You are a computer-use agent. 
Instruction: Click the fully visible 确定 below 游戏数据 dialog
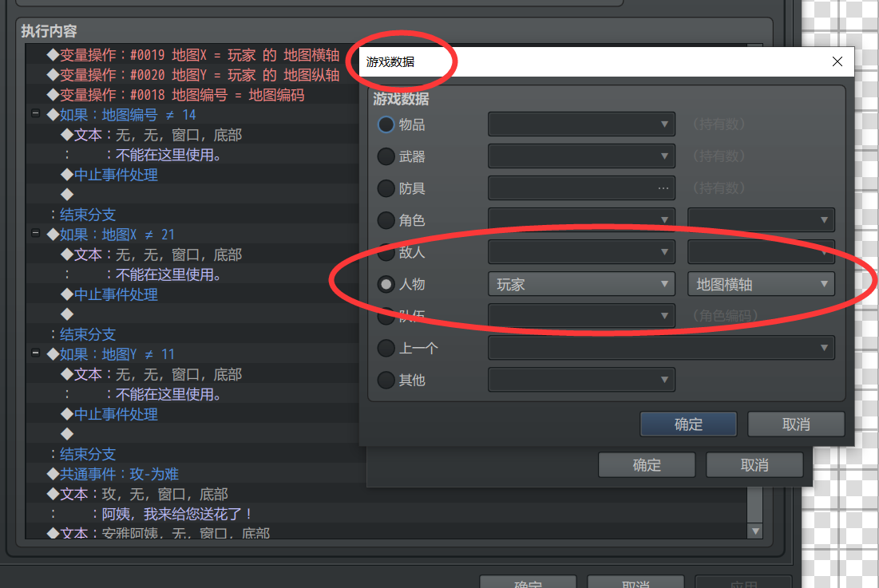pyautogui.click(x=647, y=465)
